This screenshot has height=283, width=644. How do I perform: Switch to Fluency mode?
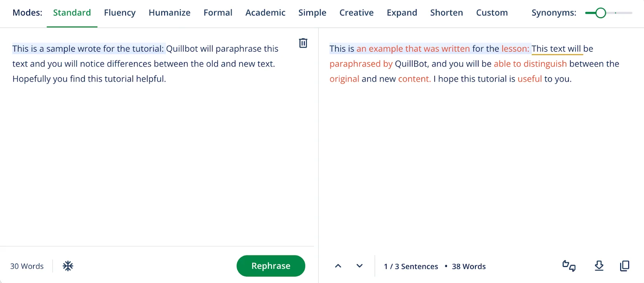click(120, 12)
